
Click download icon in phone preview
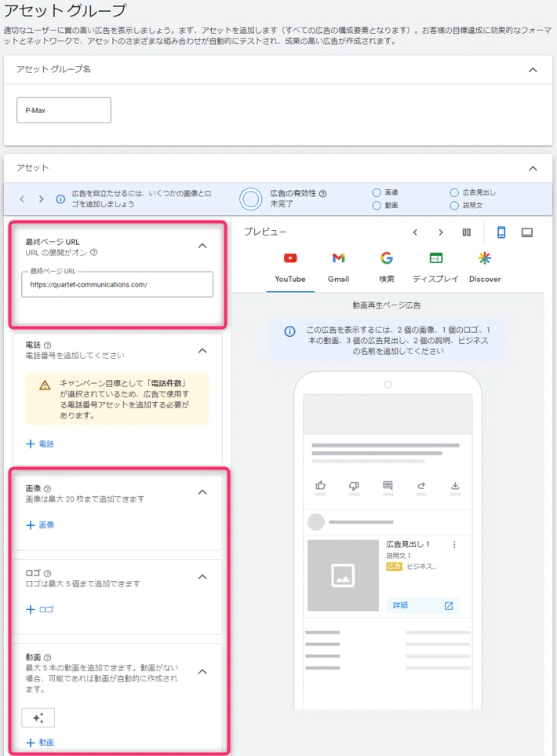click(455, 485)
